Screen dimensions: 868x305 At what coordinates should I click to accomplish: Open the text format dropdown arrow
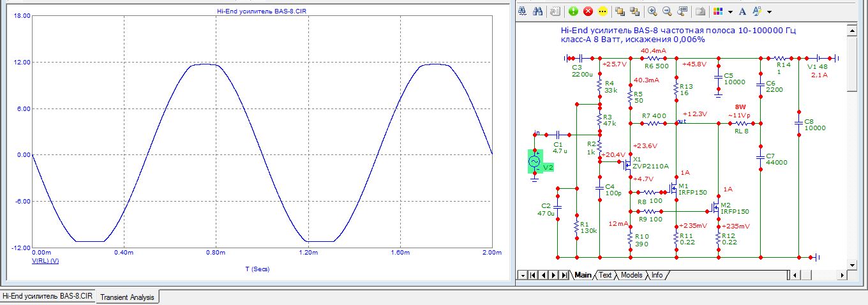point(770,11)
